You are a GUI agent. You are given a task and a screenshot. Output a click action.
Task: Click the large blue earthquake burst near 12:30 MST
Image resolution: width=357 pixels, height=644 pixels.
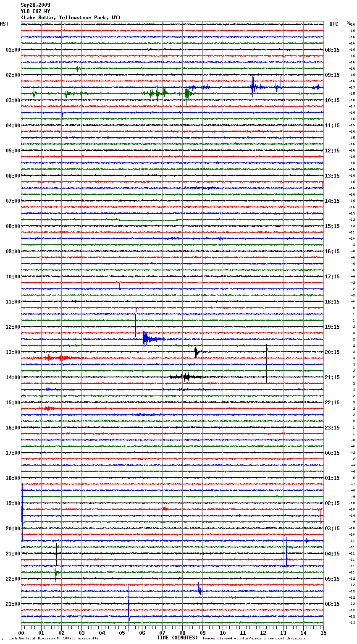pos(153,339)
